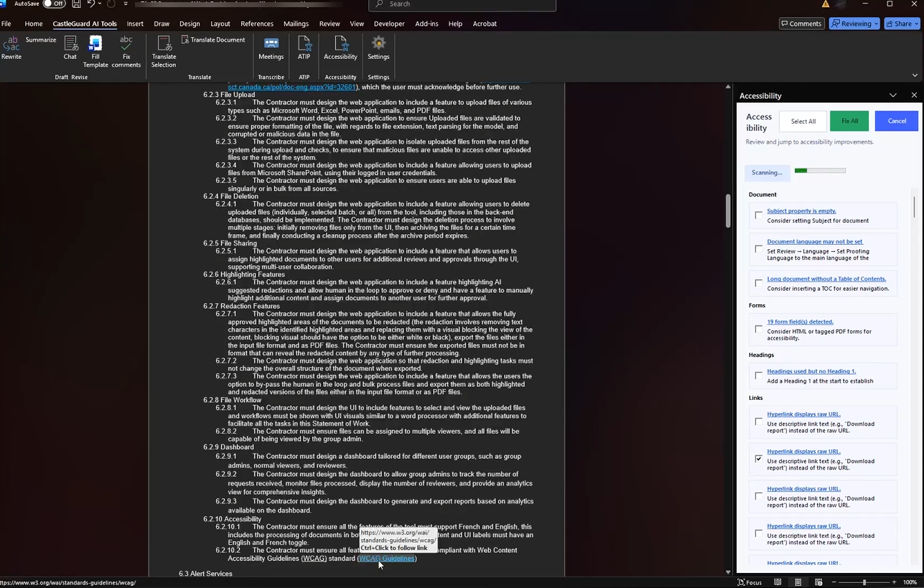Open CastleGuard Settings gear
Viewport: 924px width, 588px height.
pyautogui.click(x=378, y=47)
